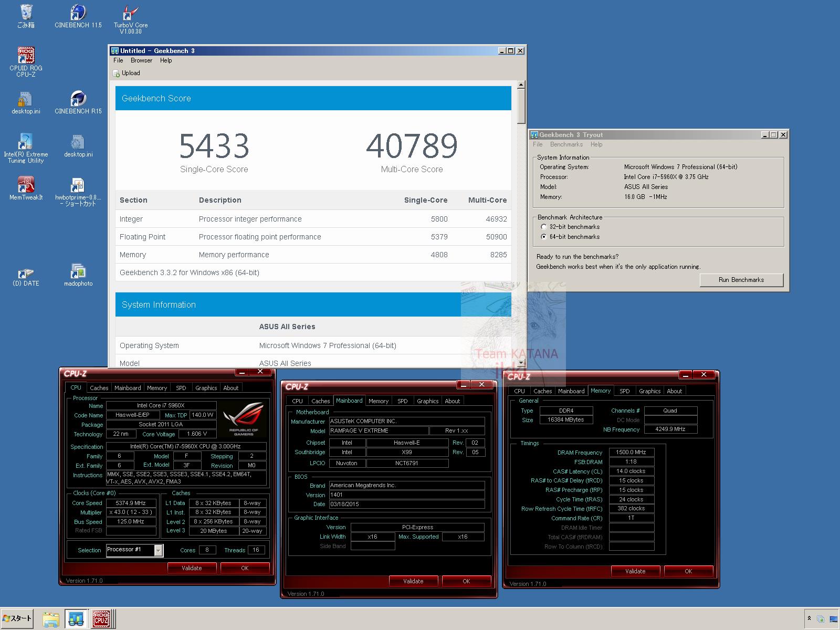Open Help menu in Geekbench 3
840x630 pixels.
point(166,60)
